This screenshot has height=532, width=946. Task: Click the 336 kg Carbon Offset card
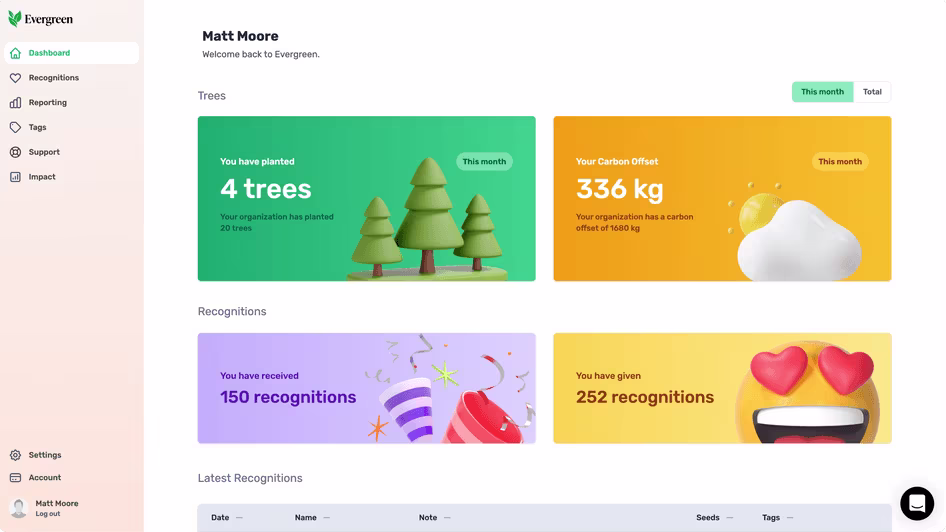(x=722, y=198)
